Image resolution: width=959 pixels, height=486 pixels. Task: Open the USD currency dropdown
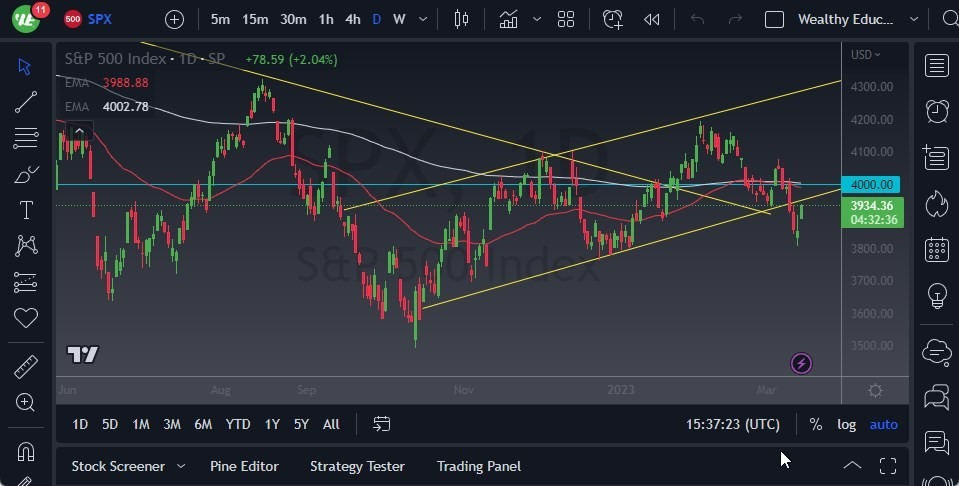coord(865,54)
